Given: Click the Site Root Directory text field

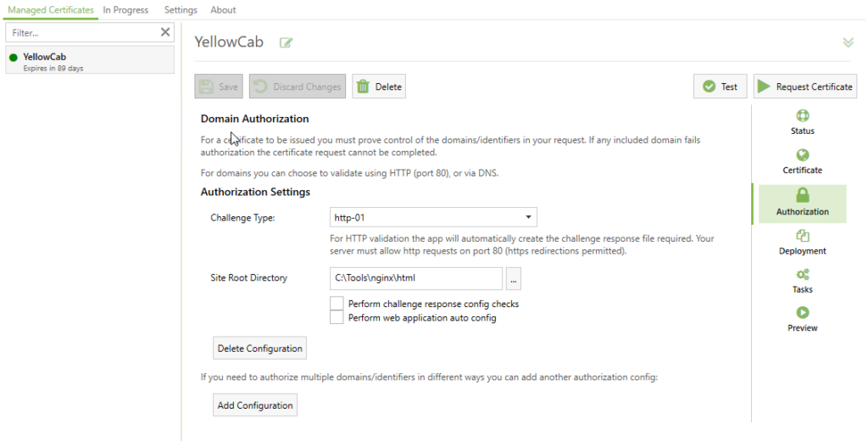Looking at the screenshot, I should pyautogui.click(x=415, y=278).
